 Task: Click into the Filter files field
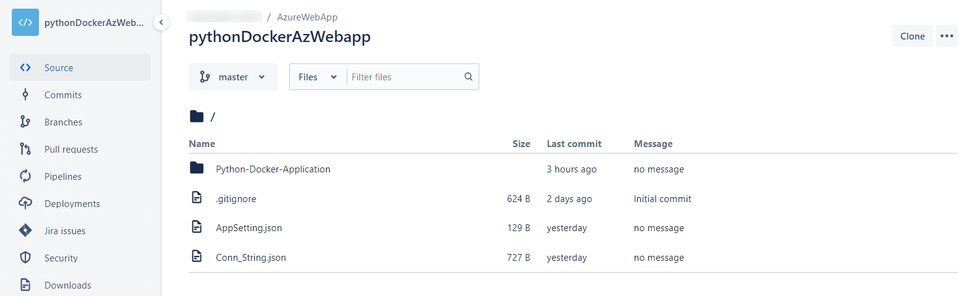[x=405, y=77]
